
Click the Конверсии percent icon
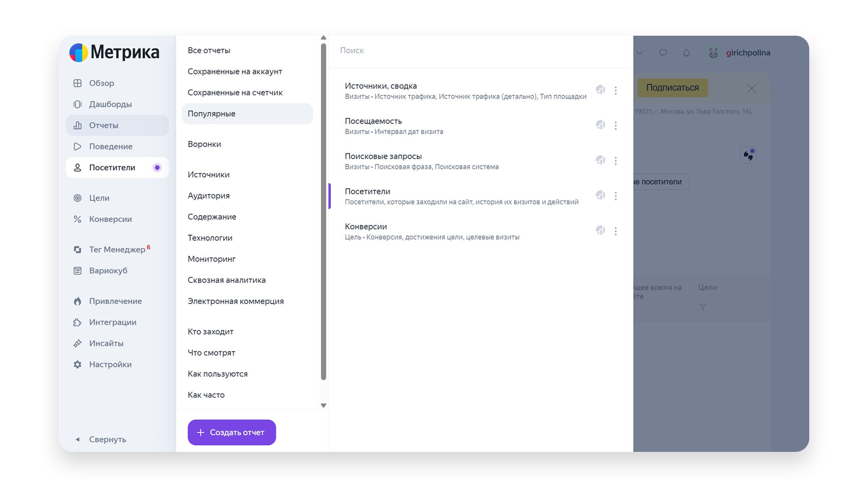click(78, 219)
